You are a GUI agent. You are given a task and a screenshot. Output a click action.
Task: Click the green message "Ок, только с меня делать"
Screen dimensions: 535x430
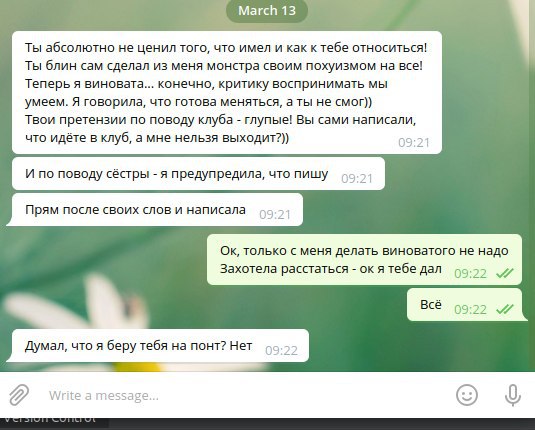click(x=364, y=259)
